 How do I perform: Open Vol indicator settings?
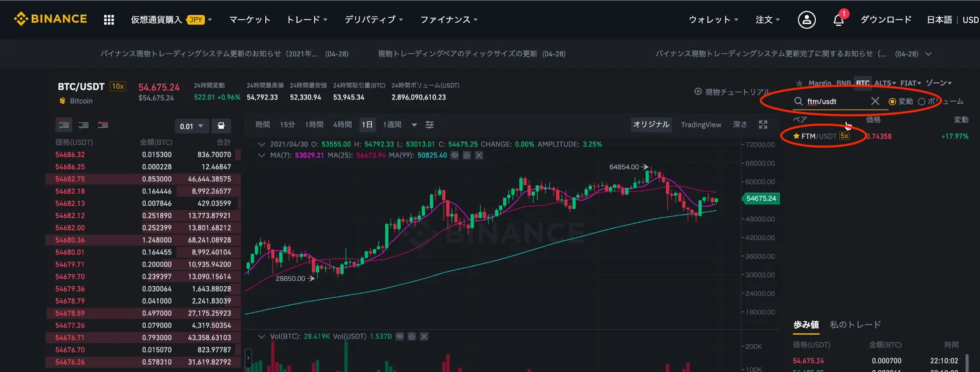point(412,336)
